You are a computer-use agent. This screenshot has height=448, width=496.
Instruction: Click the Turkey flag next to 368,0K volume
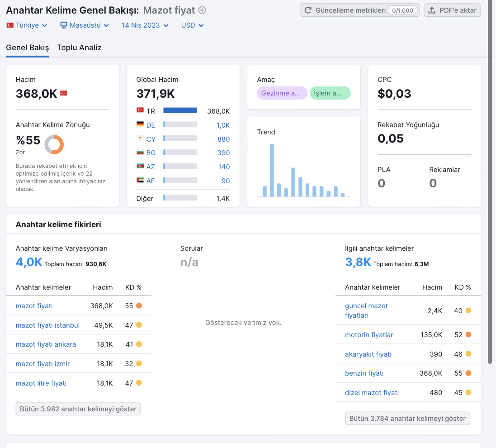[x=64, y=93]
